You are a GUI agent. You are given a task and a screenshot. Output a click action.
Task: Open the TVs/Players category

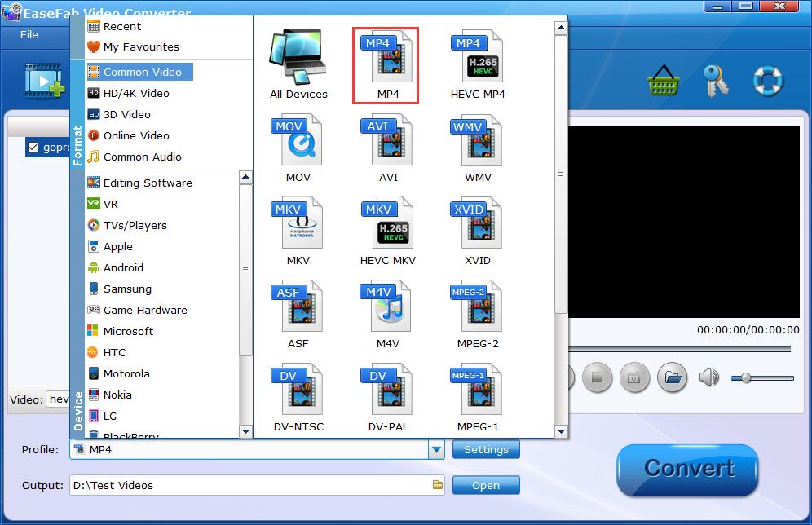[x=127, y=225]
